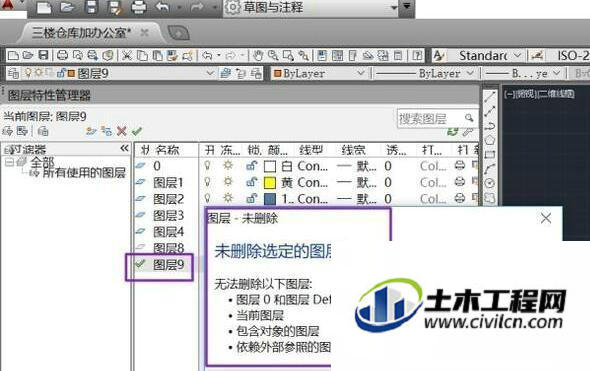Click the New Property Filter icon
This screenshot has width=590, height=371.
click(x=7, y=131)
